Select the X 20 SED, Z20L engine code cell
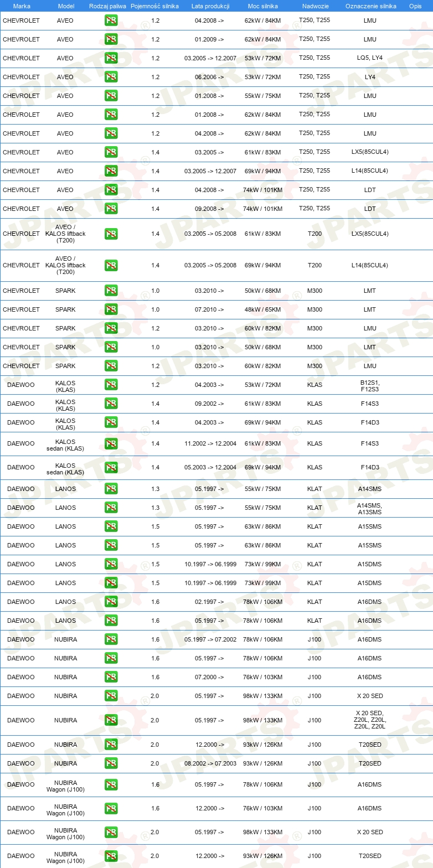 pyautogui.click(x=370, y=720)
